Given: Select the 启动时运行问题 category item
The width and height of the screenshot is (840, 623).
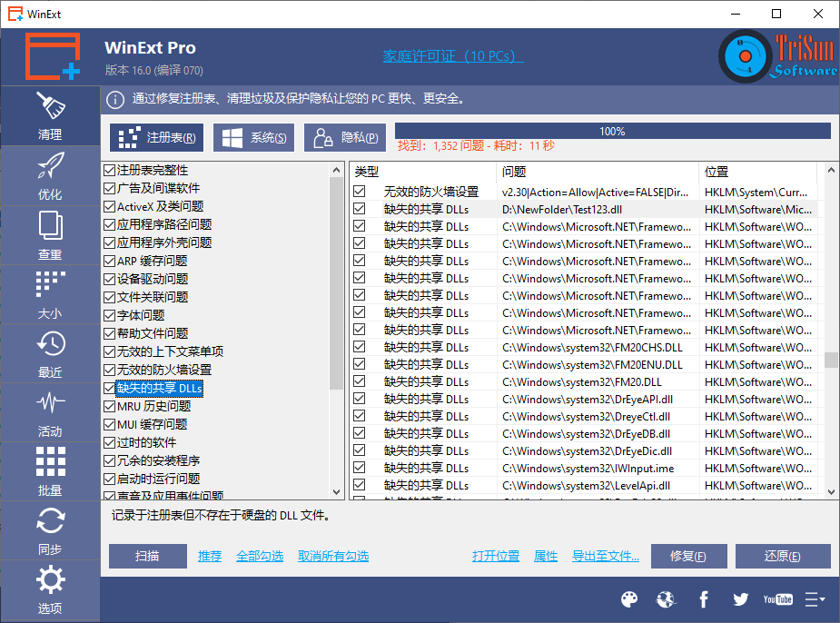Looking at the screenshot, I should (x=159, y=480).
